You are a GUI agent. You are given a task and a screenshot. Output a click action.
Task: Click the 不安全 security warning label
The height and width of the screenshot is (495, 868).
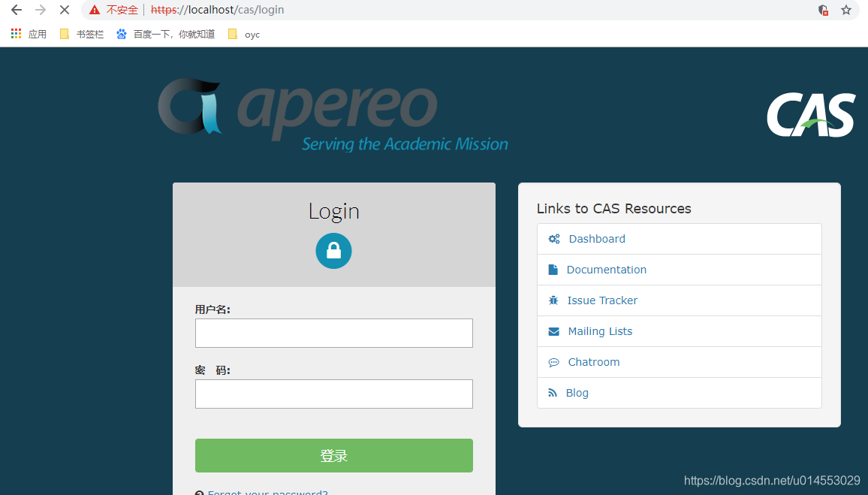(122, 10)
